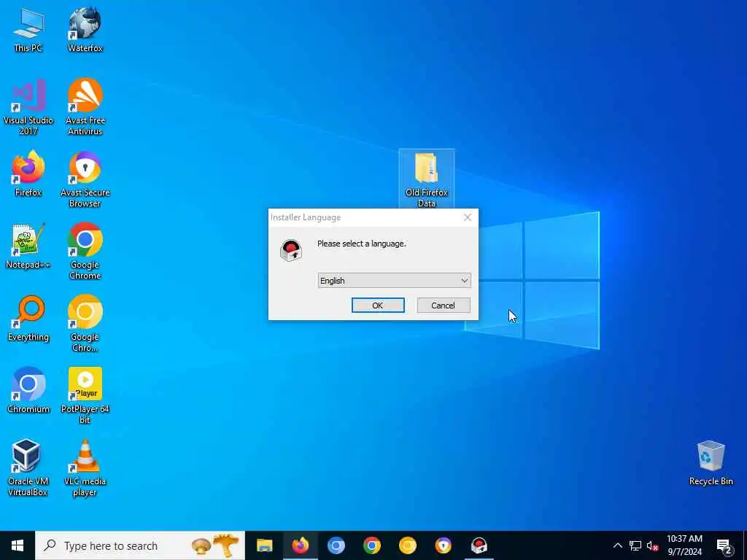Viewport: 747px width, 560px height.
Task: Select the PotPlayer 64 bit shortcut
Action: click(x=85, y=395)
